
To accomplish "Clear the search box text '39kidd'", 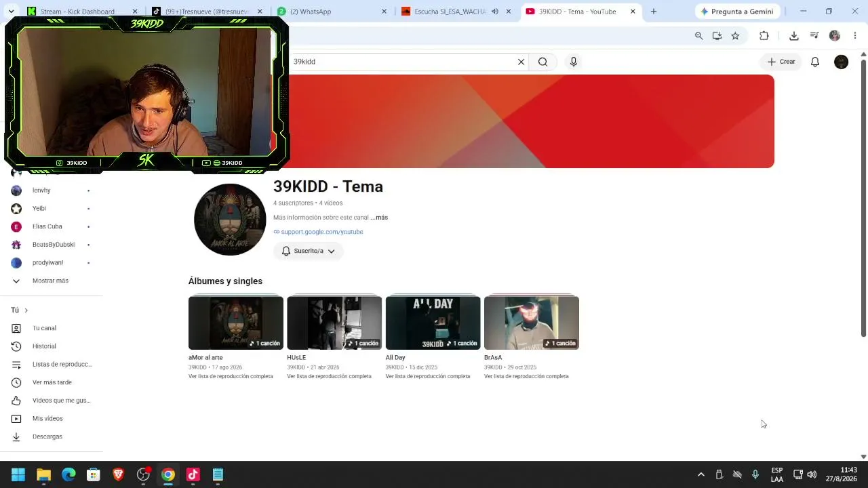I will (521, 62).
